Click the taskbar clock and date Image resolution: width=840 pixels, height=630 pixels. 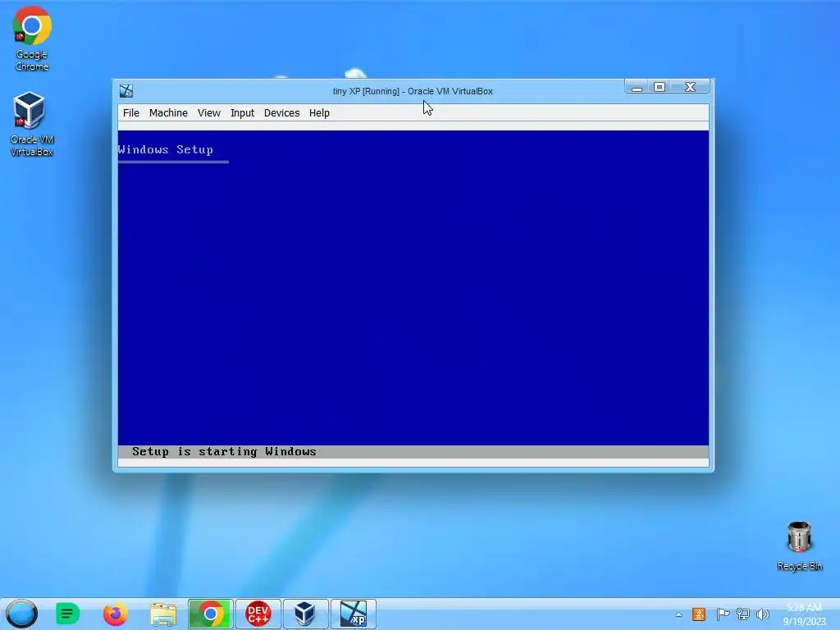804,614
